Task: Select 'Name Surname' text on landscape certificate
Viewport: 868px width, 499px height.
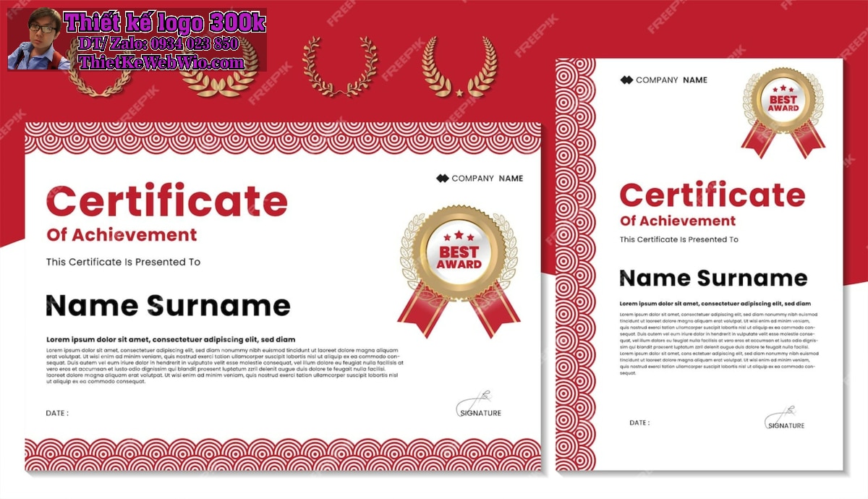Action: click(x=168, y=305)
